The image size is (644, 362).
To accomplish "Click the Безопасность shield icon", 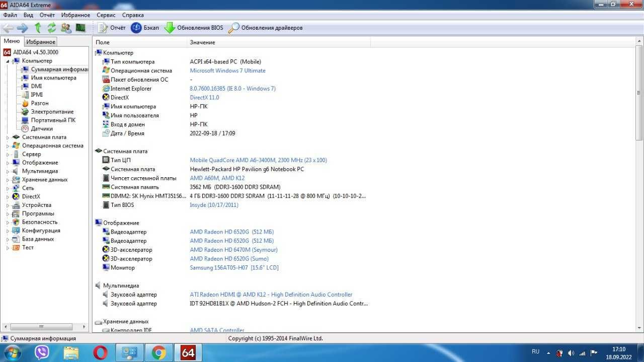I will 16,222.
